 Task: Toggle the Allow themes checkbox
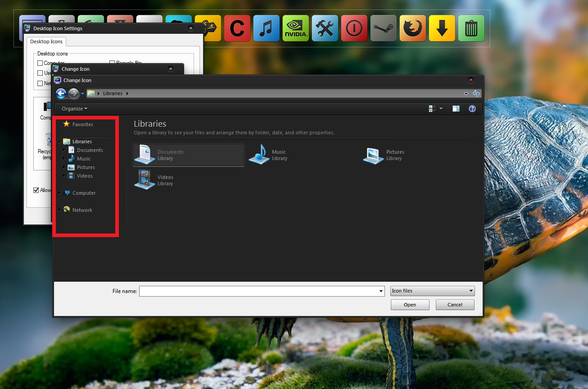coord(36,190)
